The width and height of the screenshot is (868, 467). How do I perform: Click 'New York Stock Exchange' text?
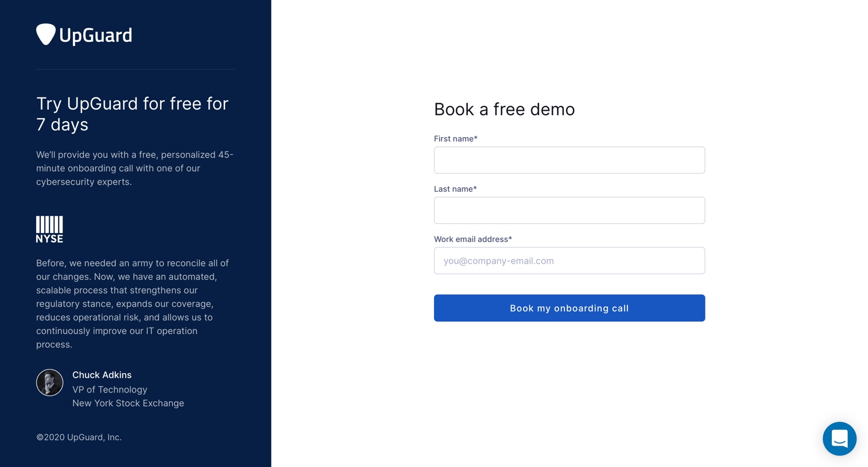point(128,403)
